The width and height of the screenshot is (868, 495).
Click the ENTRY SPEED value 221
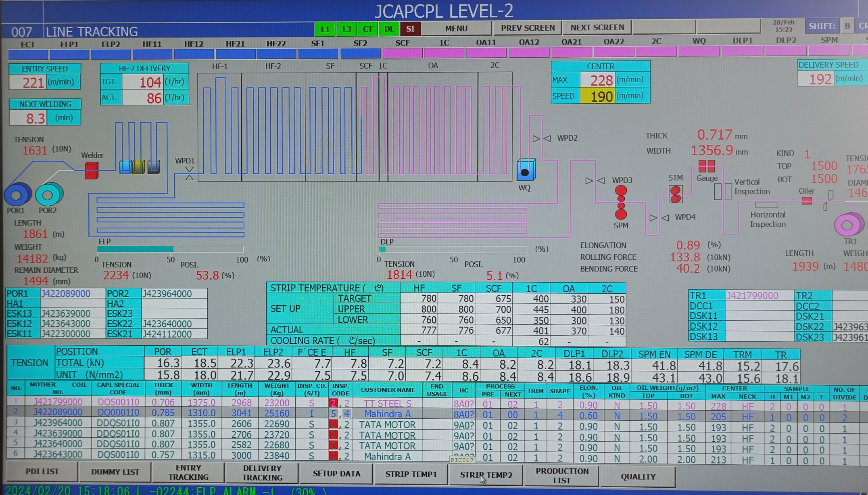(28, 82)
